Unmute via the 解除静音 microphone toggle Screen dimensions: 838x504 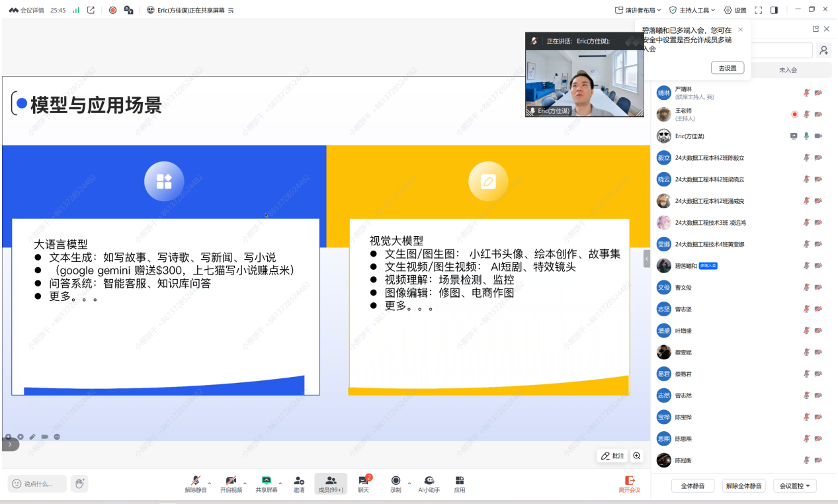(x=196, y=483)
